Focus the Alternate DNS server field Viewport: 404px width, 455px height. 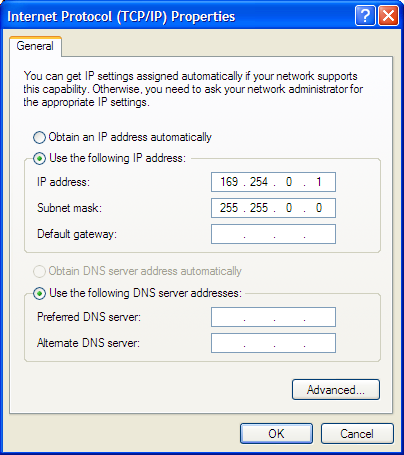pos(273,343)
